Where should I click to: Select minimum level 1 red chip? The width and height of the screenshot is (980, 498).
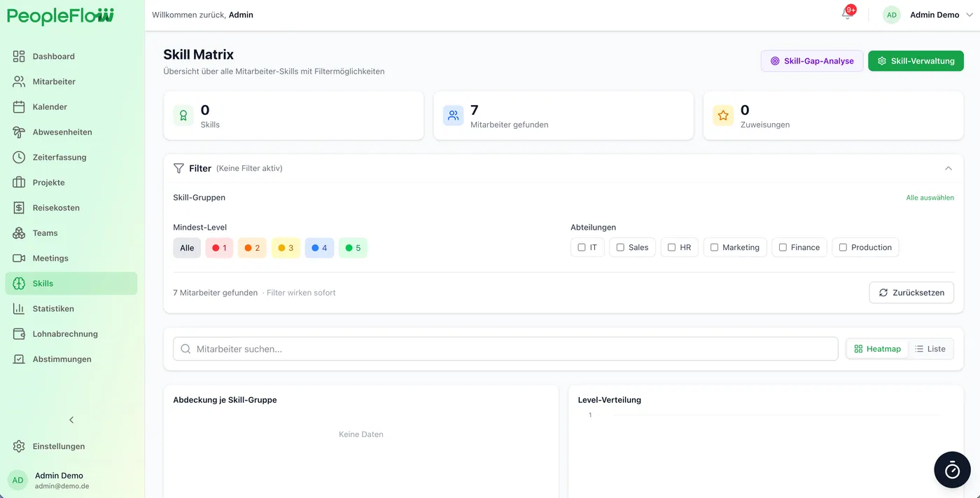pyautogui.click(x=219, y=248)
